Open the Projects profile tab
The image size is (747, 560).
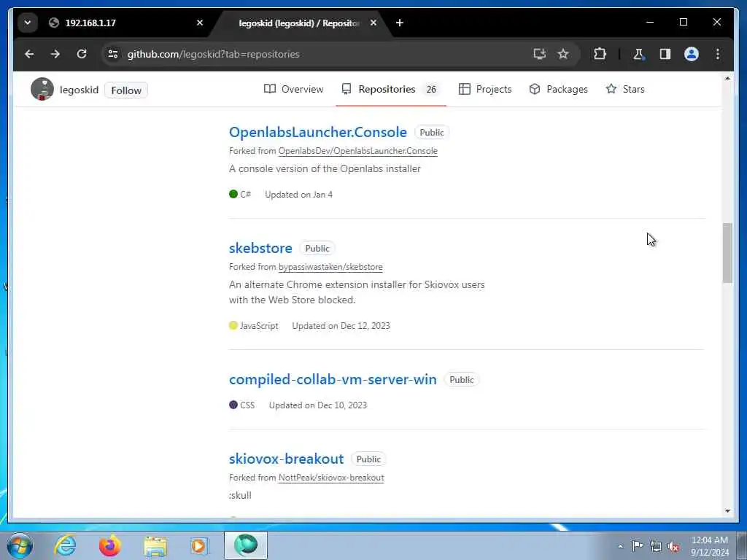[485, 89]
